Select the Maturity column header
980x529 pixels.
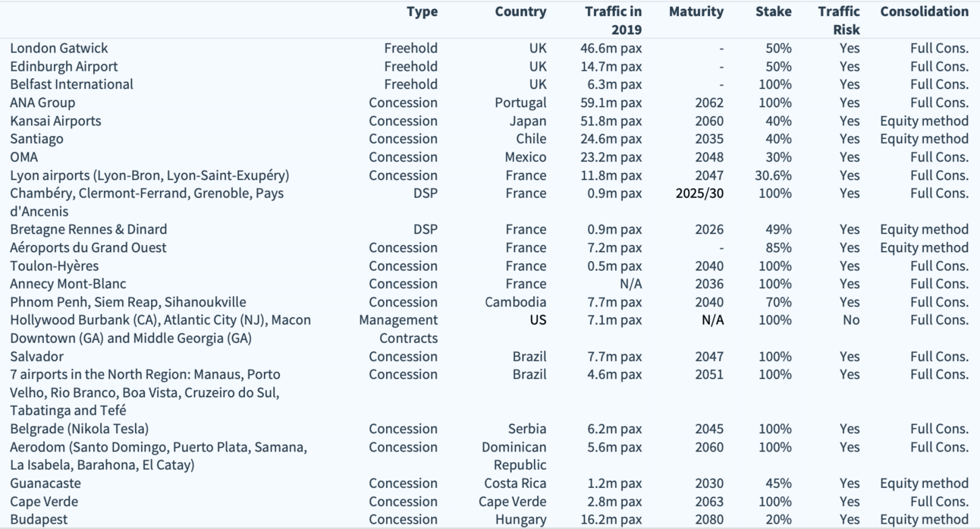coord(696,12)
